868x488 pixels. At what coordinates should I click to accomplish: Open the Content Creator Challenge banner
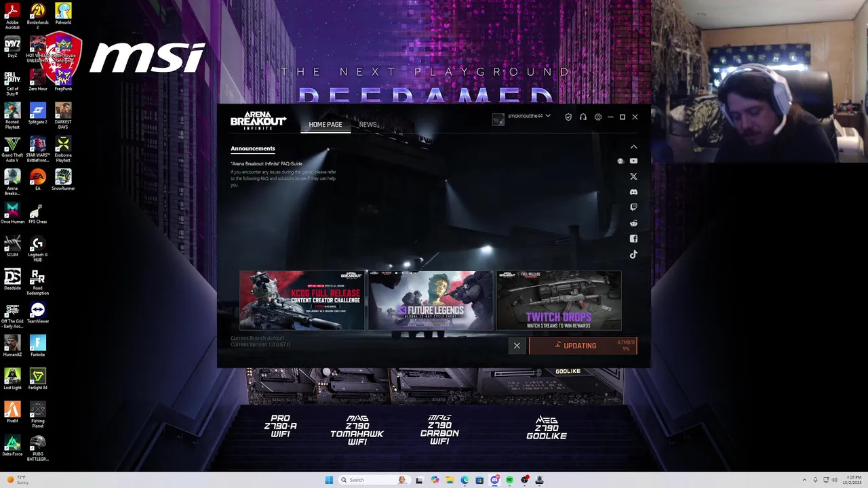[302, 300]
